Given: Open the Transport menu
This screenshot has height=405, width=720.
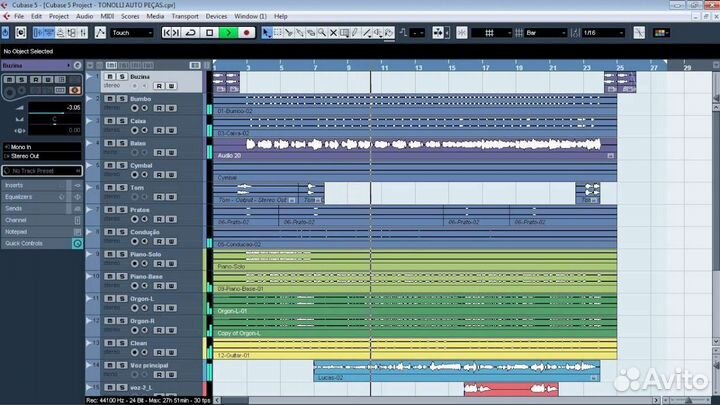Looking at the screenshot, I should click(x=185, y=17).
